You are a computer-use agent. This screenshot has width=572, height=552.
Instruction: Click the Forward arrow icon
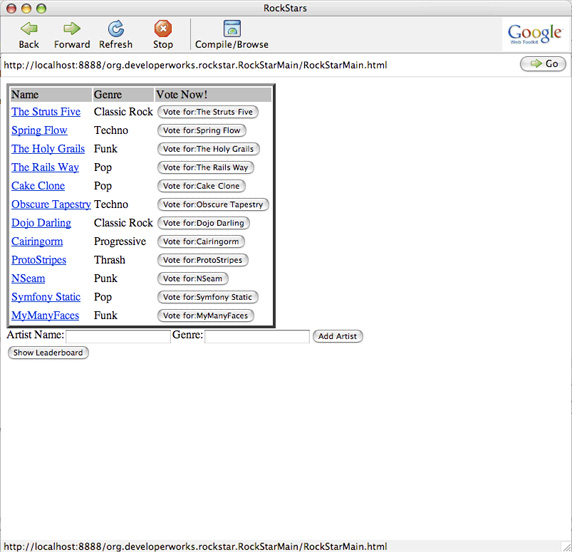pos(72,28)
